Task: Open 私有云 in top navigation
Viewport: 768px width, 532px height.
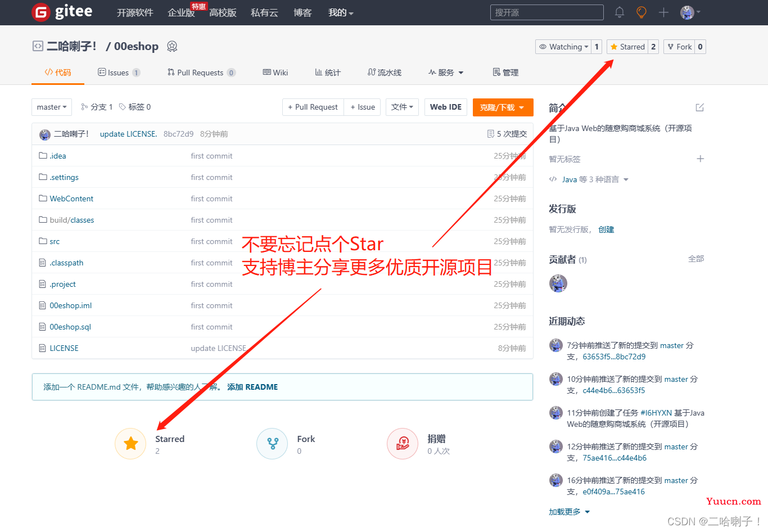Action: (264, 12)
